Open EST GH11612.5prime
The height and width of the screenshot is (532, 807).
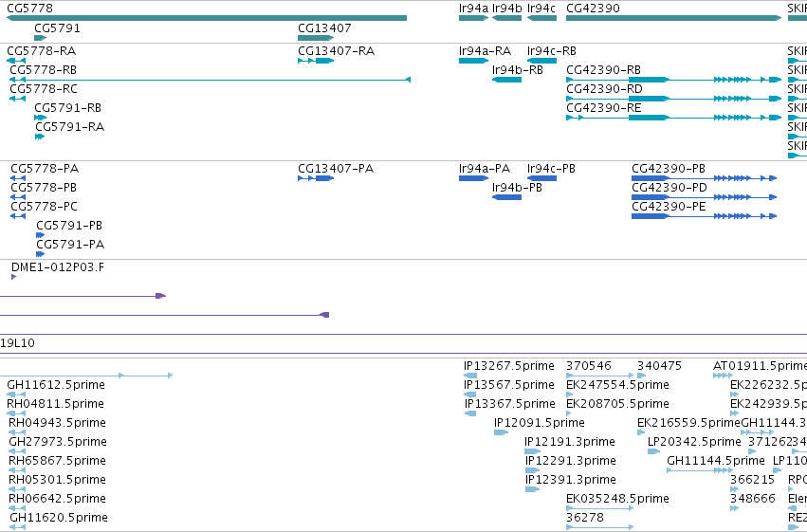[56, 385]
